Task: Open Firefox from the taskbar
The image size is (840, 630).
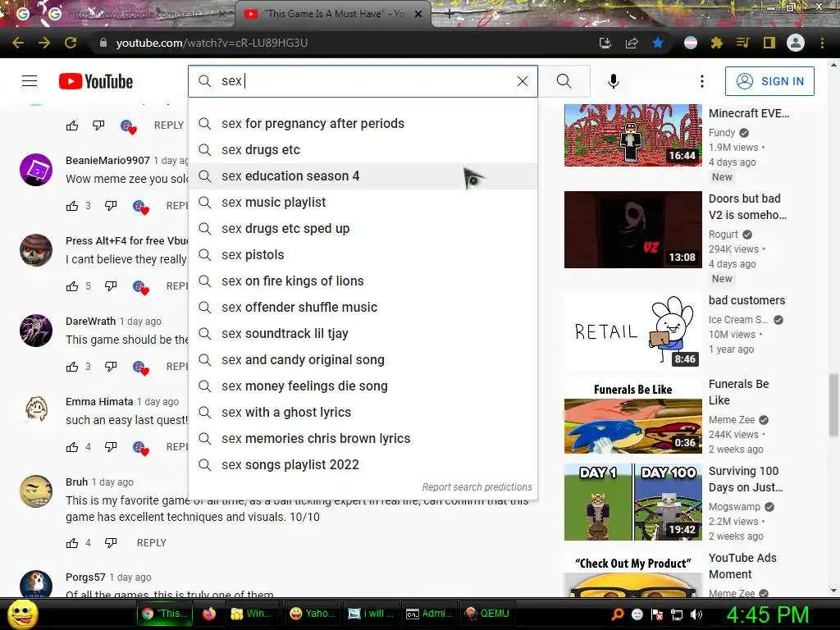Action: [x=209, y=614]
